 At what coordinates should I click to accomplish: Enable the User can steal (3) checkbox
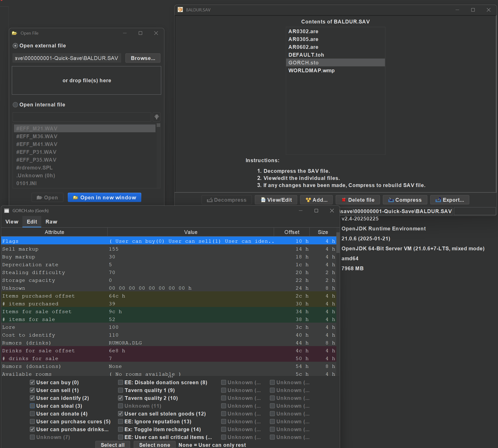pyautogui.click(x=32, y=406)
